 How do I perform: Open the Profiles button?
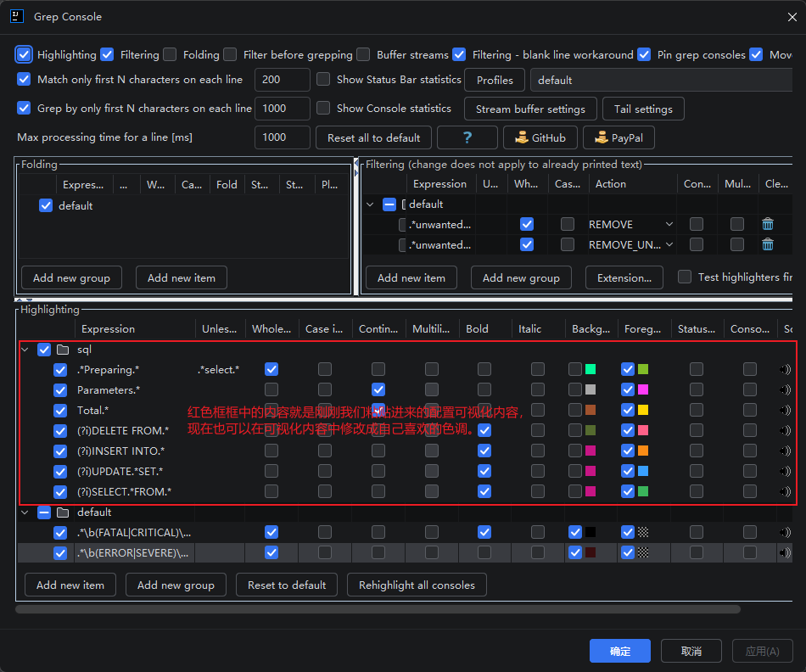pos(495,81)
